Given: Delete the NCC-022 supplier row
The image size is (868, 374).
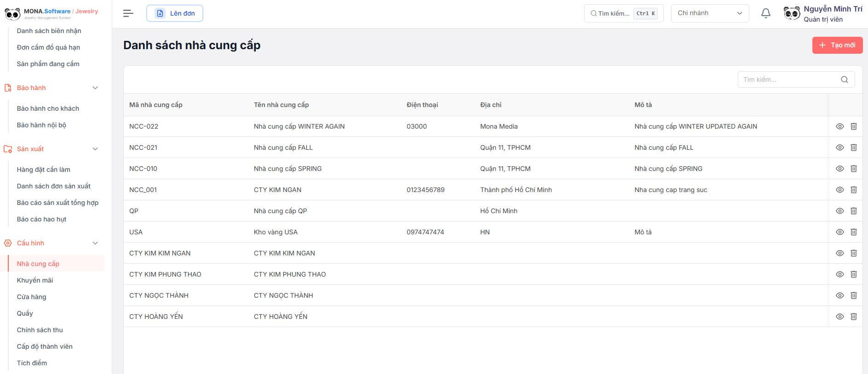Looking at the screenshot, I should 853,126.
